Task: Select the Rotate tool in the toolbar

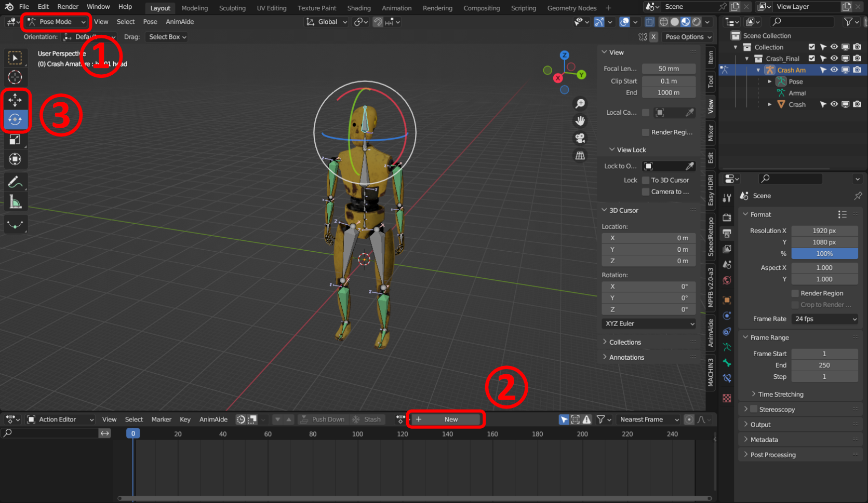Action: click(15, 119)
